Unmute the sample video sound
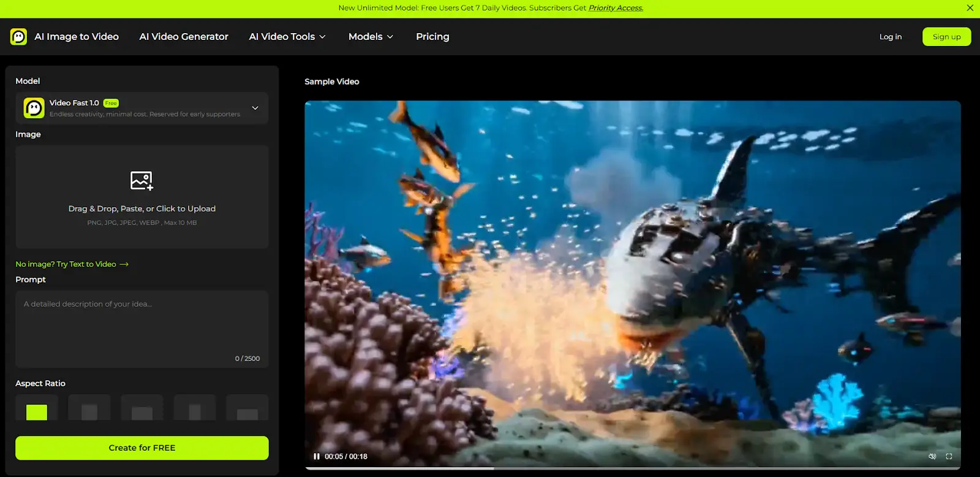The image size is (980, 477). (932, 456)
